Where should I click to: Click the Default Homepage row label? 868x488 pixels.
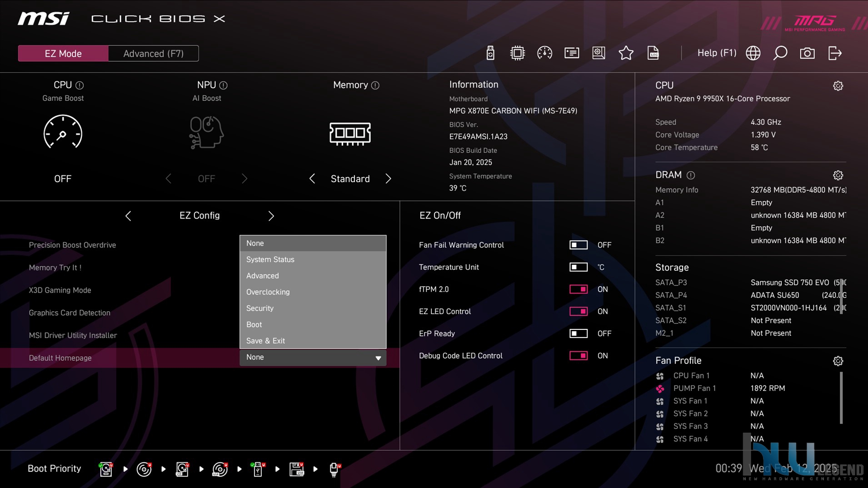[x=60, y=358]
